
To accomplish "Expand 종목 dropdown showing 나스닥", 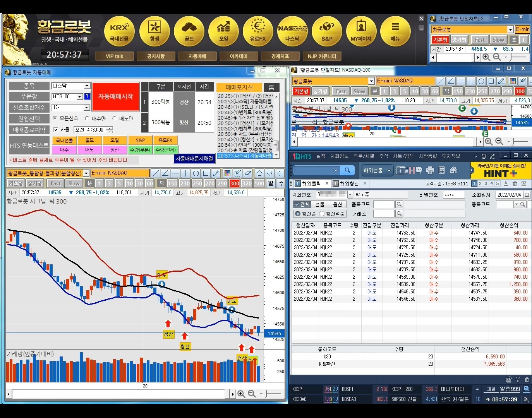I will pyautogui.click(x=87, y=86).
